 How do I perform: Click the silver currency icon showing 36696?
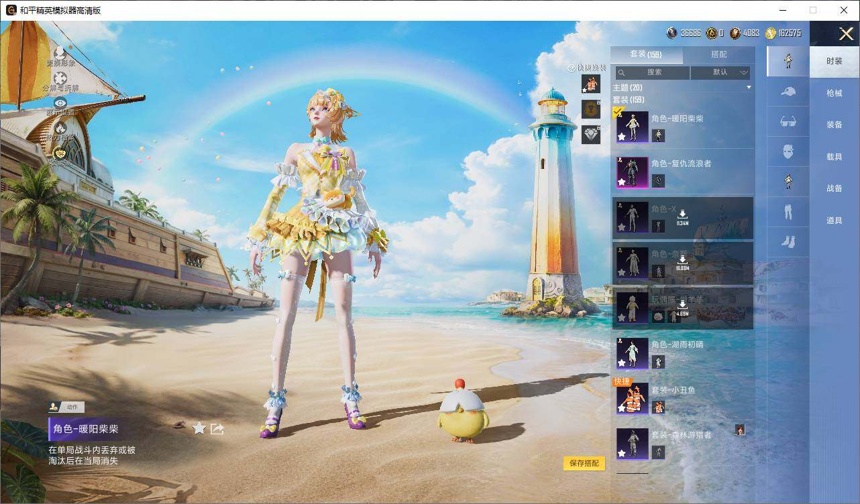[x=671, y=33]
